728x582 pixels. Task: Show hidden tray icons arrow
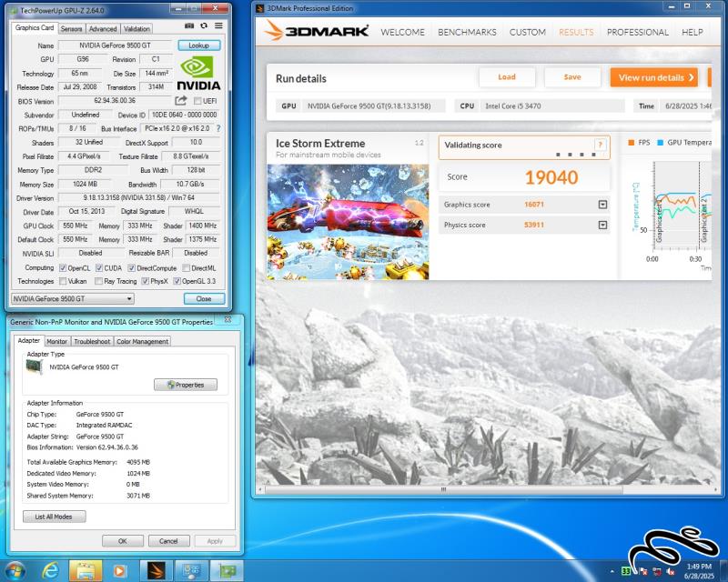click(612, 571)
